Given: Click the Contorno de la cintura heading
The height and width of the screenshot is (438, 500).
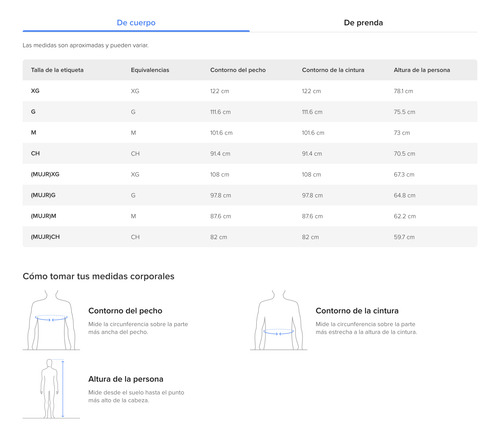Looking at the screenshot, I should point(357,311).
